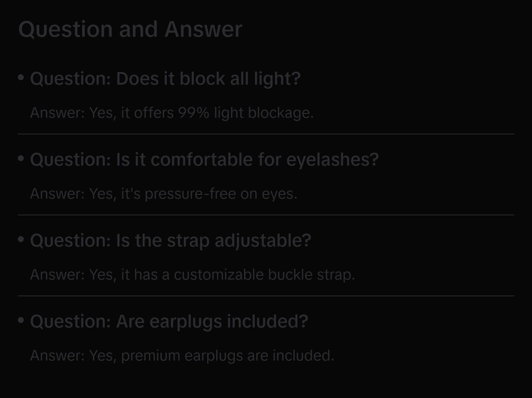Click the bullet next to the earplugs question
This screenshot has height=398, width=532.
tap(21, 320)
